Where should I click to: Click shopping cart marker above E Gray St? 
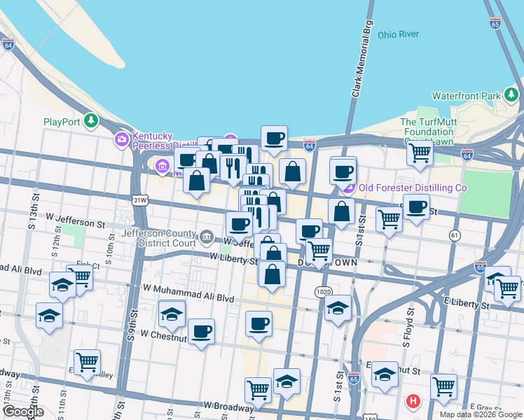[x=444, y=388]
